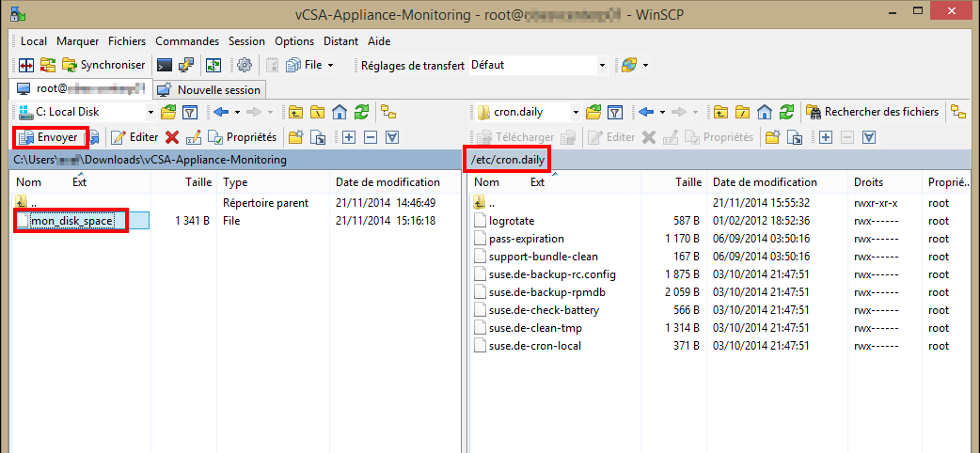Click Rechercher des fichiers button
980x453 pixels.
[873, 112]
